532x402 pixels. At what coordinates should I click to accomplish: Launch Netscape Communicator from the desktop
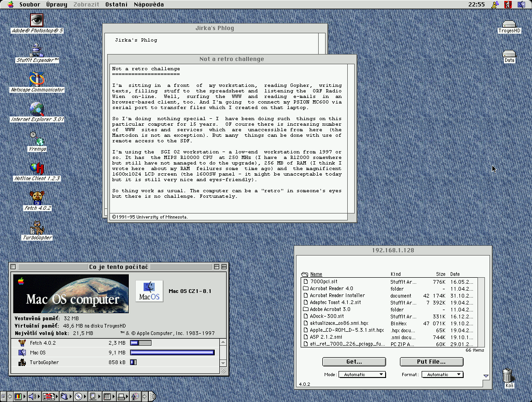pyautogui.click(x=36, y=79)
